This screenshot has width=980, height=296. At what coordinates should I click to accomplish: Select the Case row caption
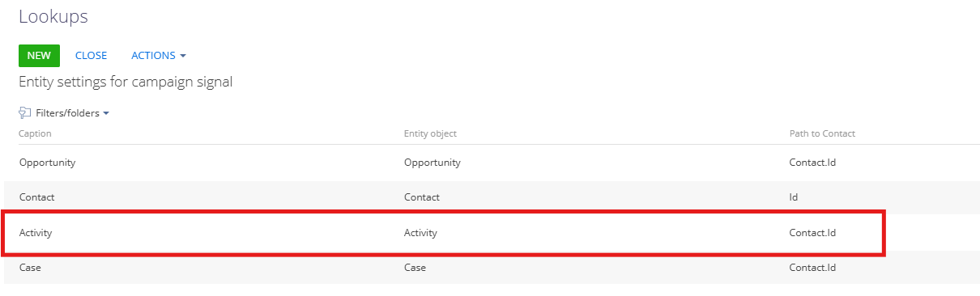(30, 268)
